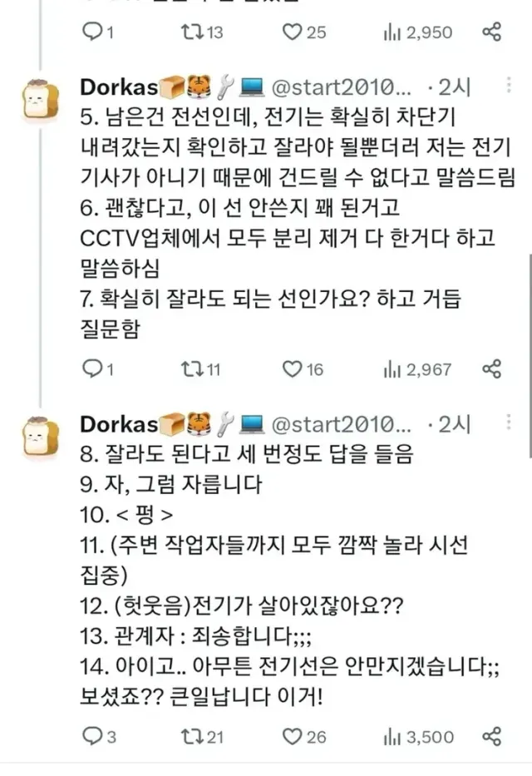Share the tweet with 2,967 views

coord(492,368)
